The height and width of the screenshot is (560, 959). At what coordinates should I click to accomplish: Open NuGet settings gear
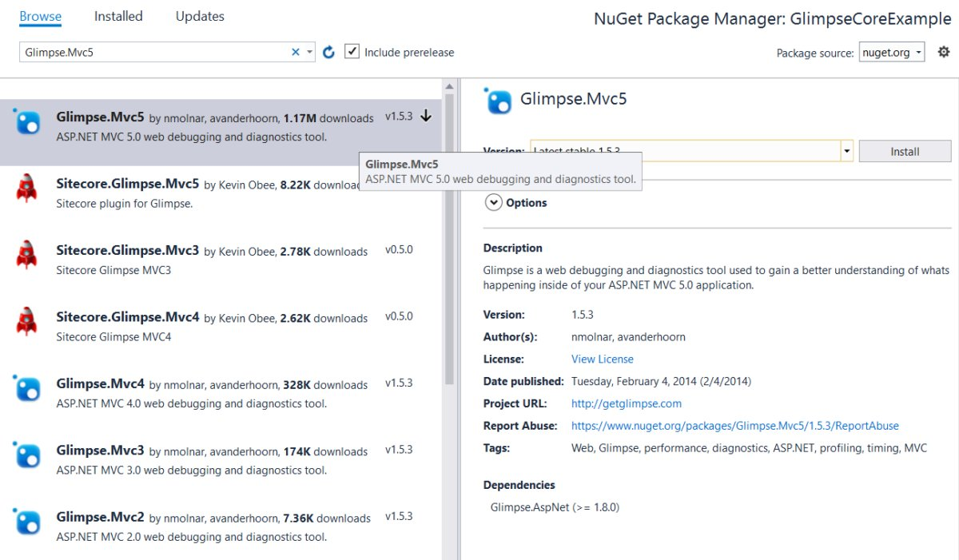[944, 52]
